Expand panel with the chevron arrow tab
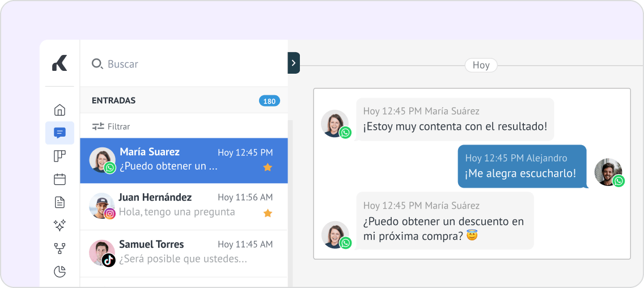Screen dimensions: 644x288 pyautogui.click(x=294, y=63)
